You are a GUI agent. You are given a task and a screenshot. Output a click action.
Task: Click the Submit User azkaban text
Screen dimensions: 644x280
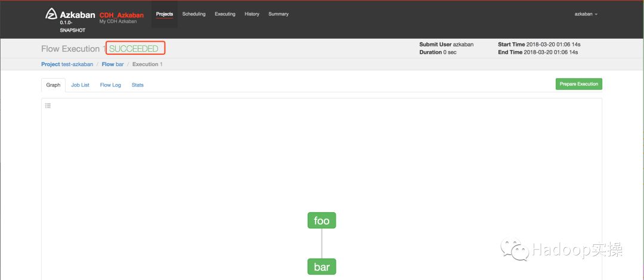(447, 44)
